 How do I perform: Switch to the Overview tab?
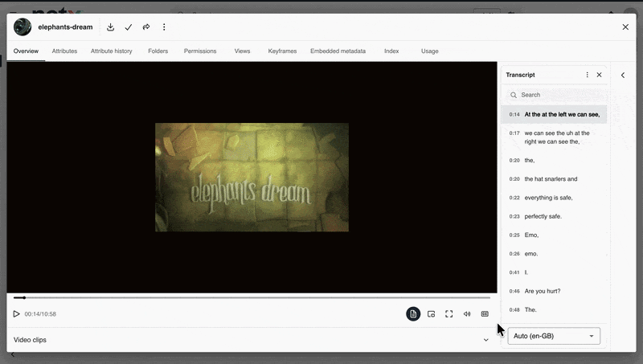(x=26, y=51)
